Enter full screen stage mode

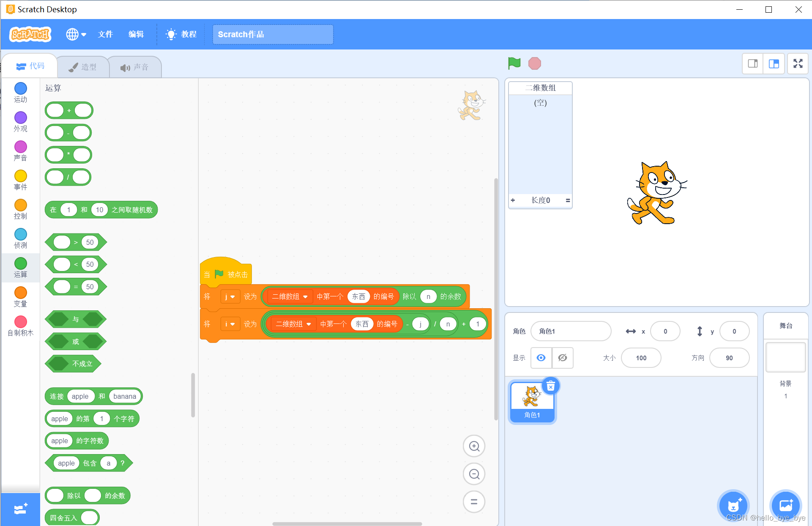pos(798,63)
